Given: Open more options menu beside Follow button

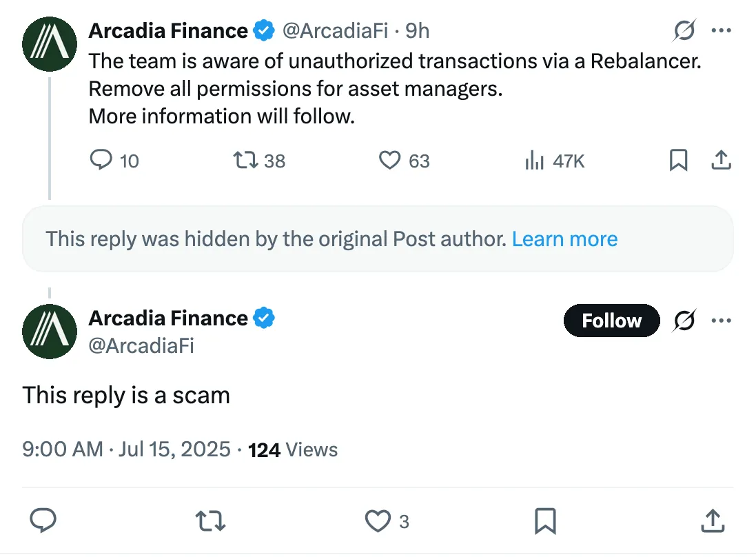Looking at the screenshot, I should pyautogui.click(x=722, y=321).
